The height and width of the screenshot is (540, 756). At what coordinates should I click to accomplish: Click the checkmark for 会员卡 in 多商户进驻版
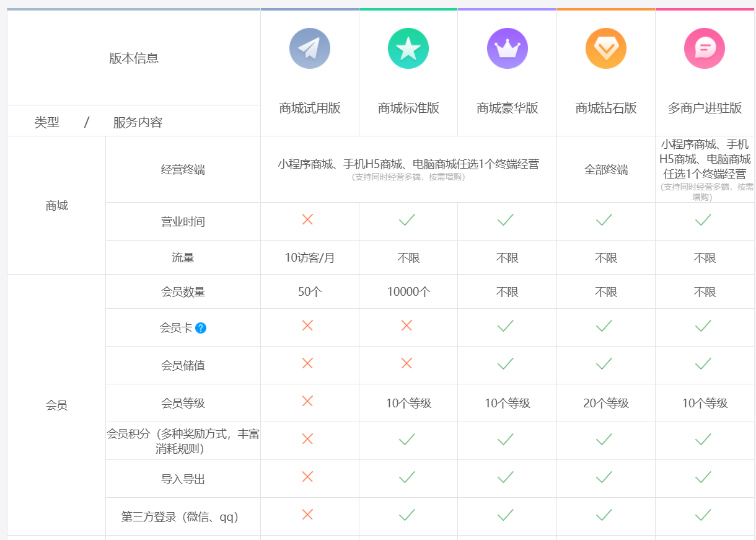703,325
